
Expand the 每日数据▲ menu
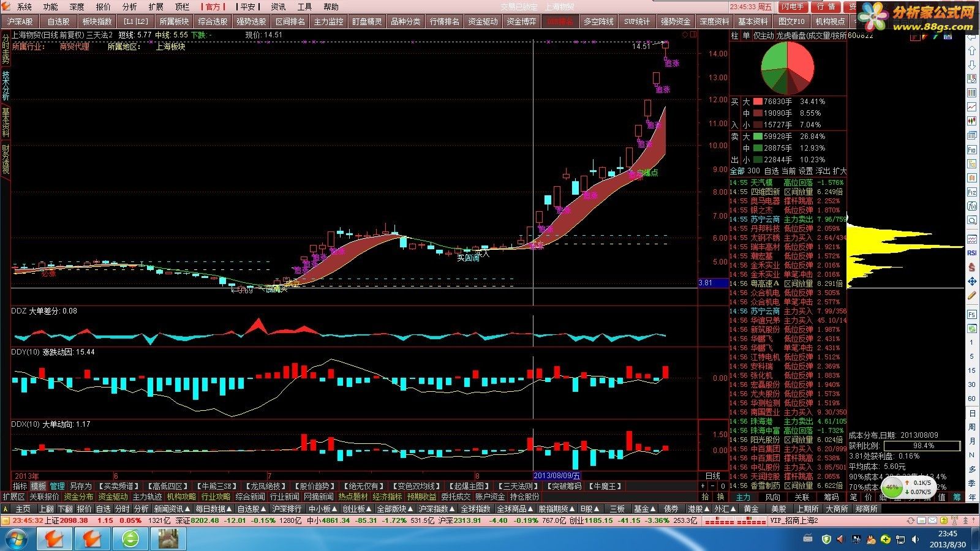214,509
